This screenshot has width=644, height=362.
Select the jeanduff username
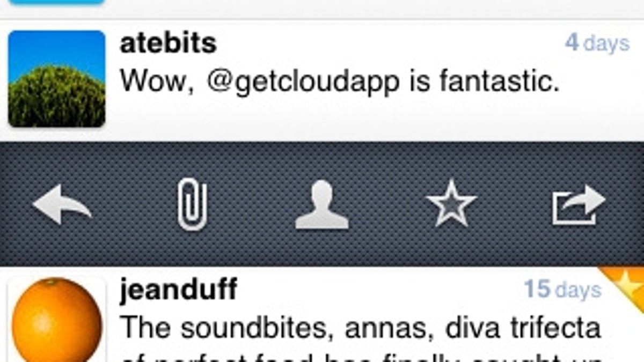(178, 290)
